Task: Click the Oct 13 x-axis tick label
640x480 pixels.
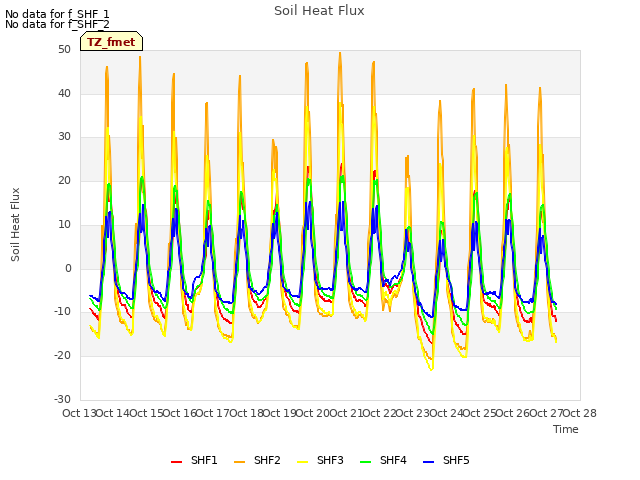Action: [79, 413]
